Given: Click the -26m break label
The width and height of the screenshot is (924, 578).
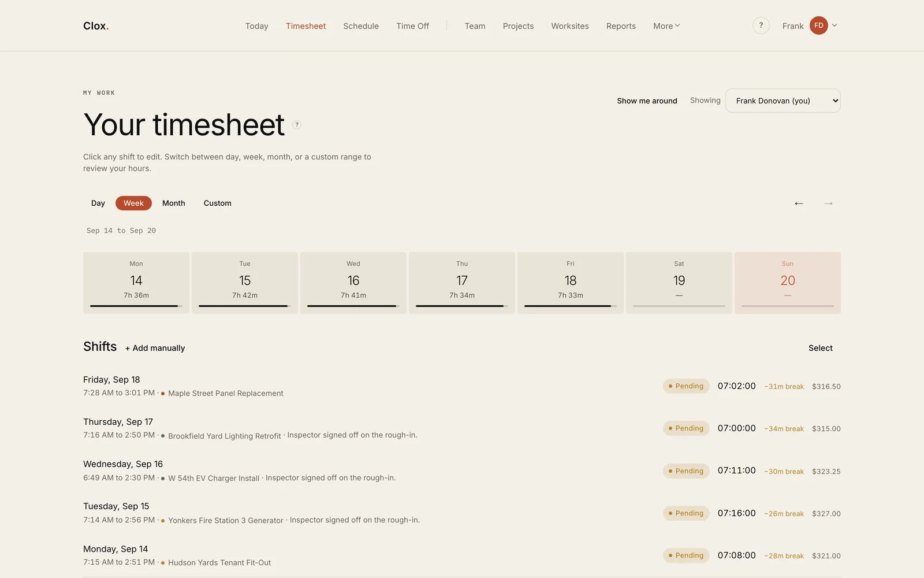Looking at the screenshot, I should [x=784, y=514].
